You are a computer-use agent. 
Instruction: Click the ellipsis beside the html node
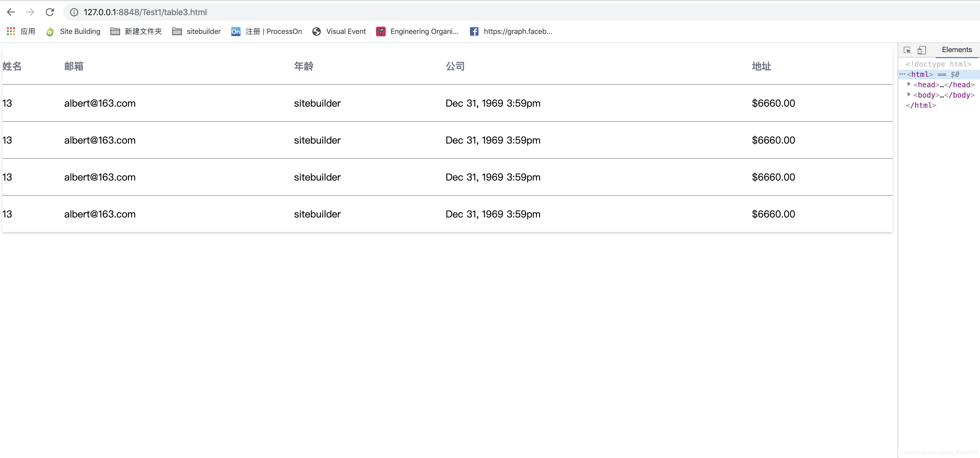[902, 74]
